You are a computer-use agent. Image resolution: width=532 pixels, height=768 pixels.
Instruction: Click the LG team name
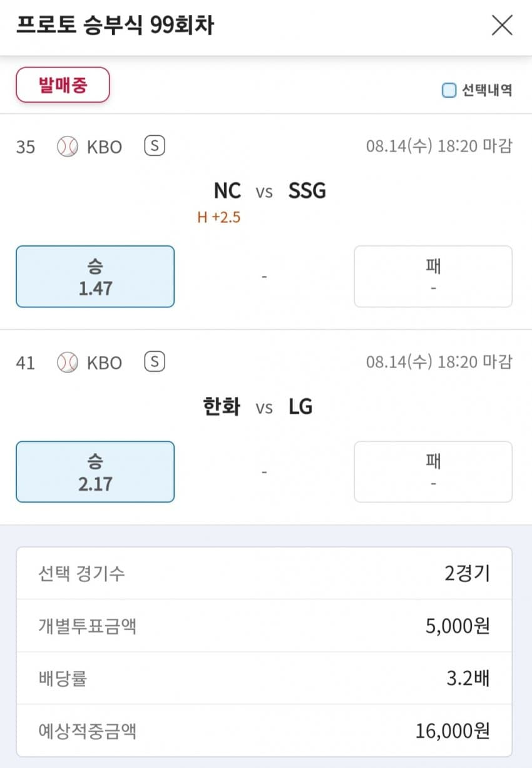300,407
